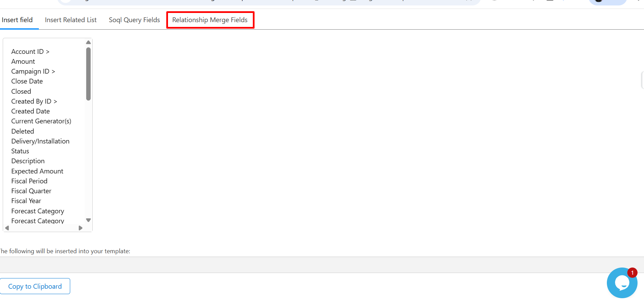
Task: Select the Relationship Merge Fields tab
Action: tap(210, 20)
